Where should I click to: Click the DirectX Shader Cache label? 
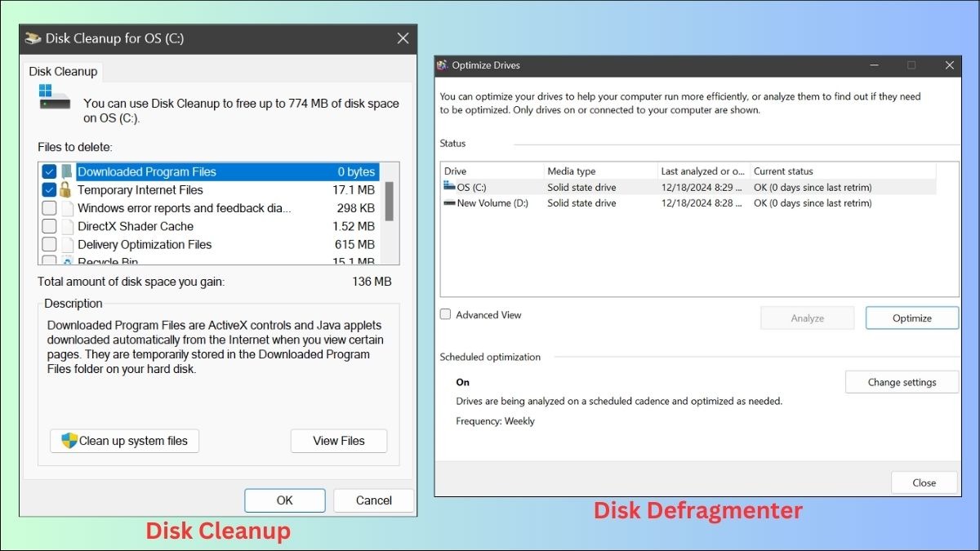click(x=136, y=226)
